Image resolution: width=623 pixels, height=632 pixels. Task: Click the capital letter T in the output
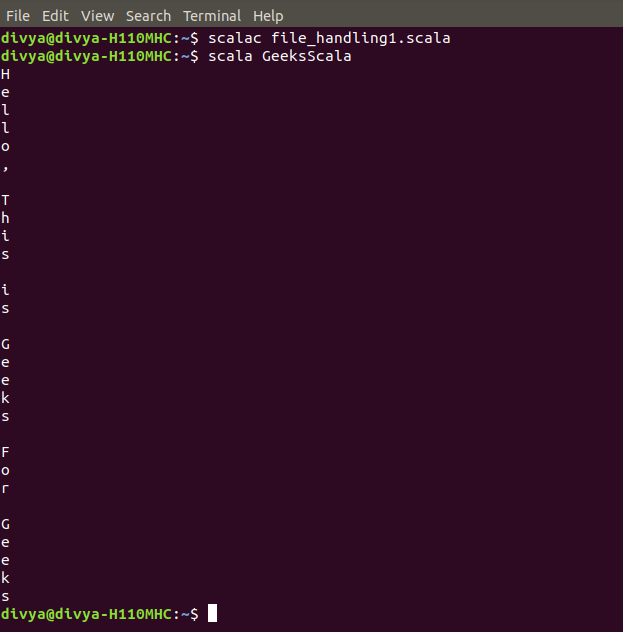click(5, 200)
